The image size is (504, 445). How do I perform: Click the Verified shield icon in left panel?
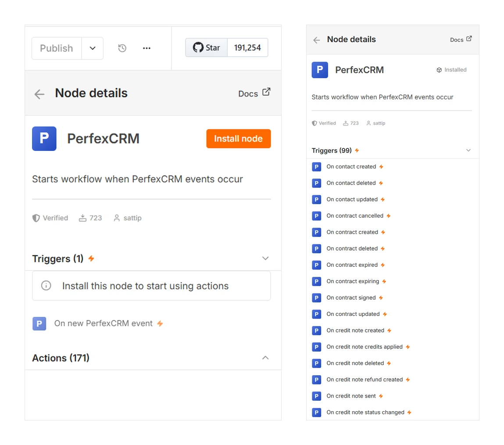(36, 218)
